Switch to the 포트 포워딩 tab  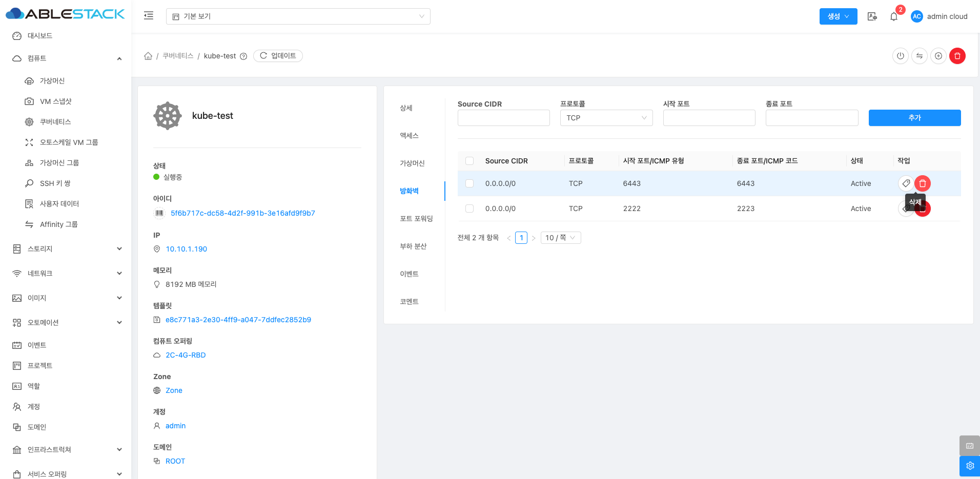[x=416, y=219]
